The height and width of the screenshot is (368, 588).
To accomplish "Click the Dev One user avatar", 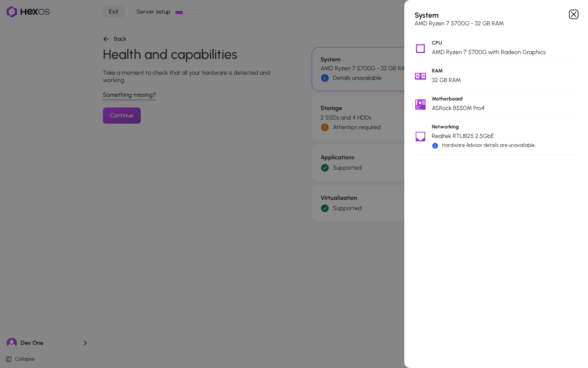I will [x=12, y=343].
